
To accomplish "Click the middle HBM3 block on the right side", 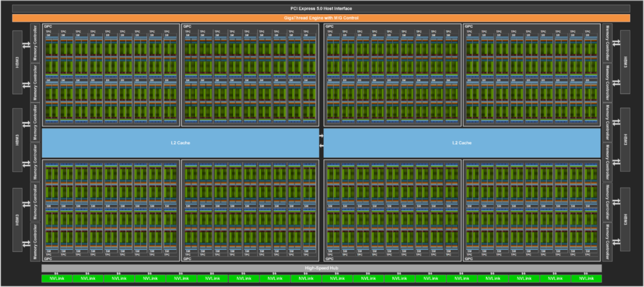I will [625, 139].
